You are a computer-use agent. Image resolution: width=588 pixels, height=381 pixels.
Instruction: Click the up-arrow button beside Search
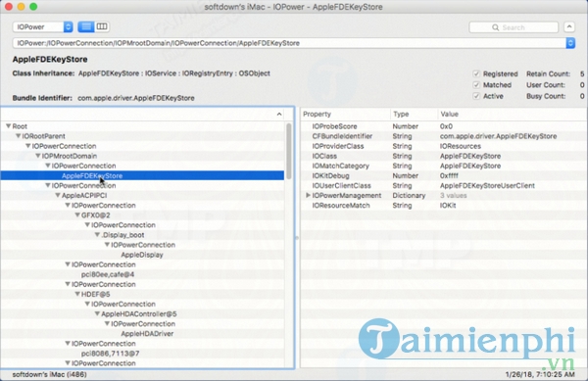pyautogui.click(x=569, y=27)
